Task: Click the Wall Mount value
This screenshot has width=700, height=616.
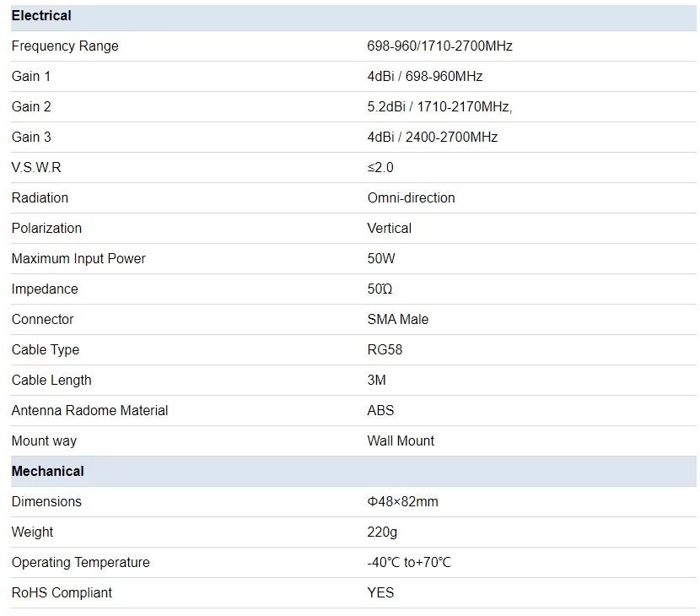Action: click(401, 440)
